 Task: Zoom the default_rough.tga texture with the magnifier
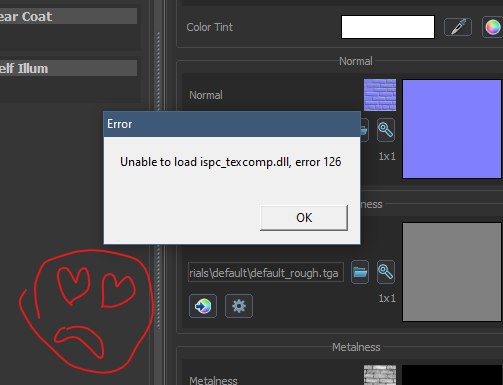[x=386, y=272]
